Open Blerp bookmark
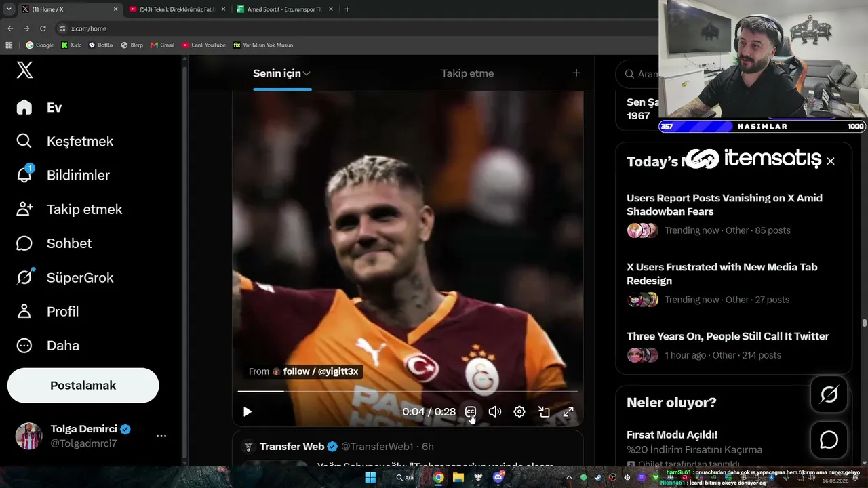 point(132,45)
